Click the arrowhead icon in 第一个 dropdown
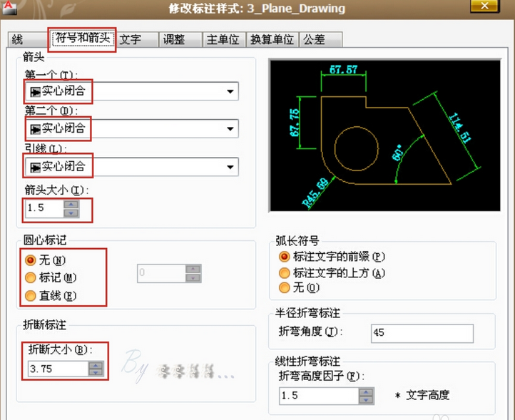Viewport: 515px width, 420px height. pos(34,91)
